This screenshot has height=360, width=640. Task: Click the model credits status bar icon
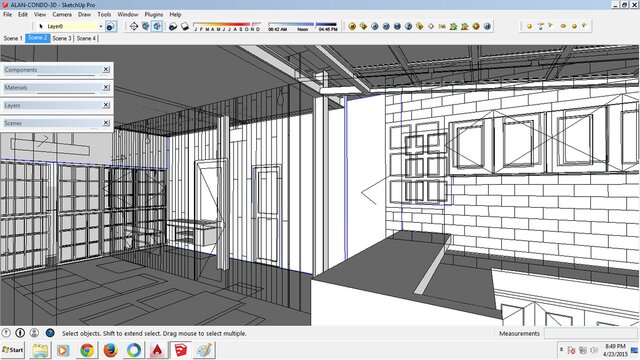tap(20, 333)
